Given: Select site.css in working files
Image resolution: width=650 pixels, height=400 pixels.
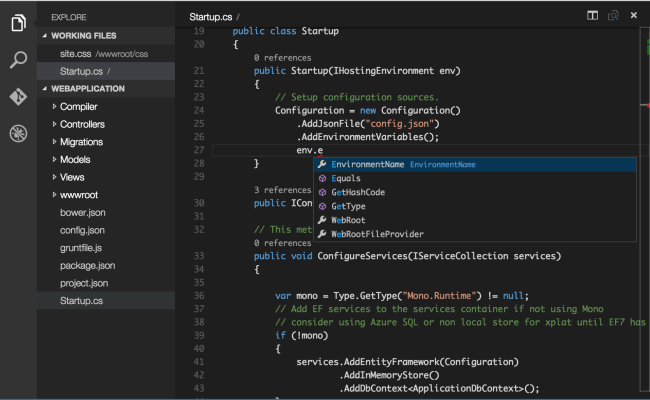Looking at the screenshot, I should [x=106, y=53].
